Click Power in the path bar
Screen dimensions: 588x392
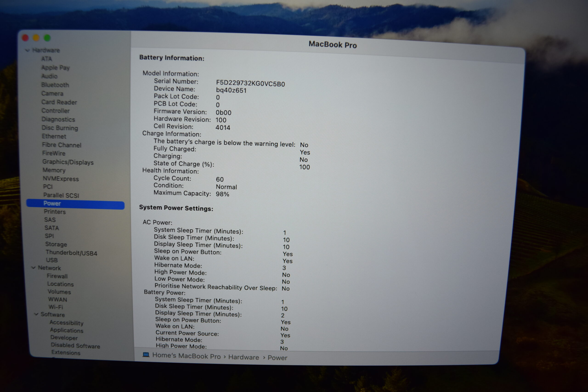(277, 358)
